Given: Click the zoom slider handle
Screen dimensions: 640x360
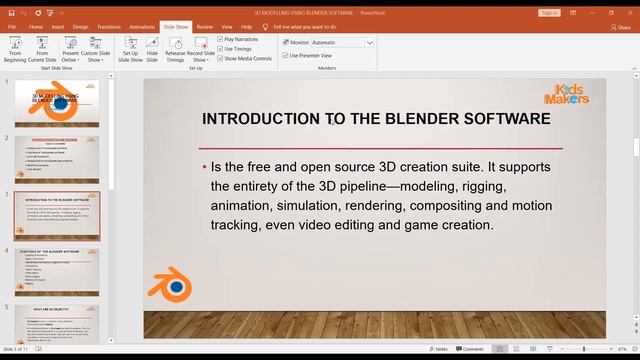Looking at the screenshot, I should [584, 349].
